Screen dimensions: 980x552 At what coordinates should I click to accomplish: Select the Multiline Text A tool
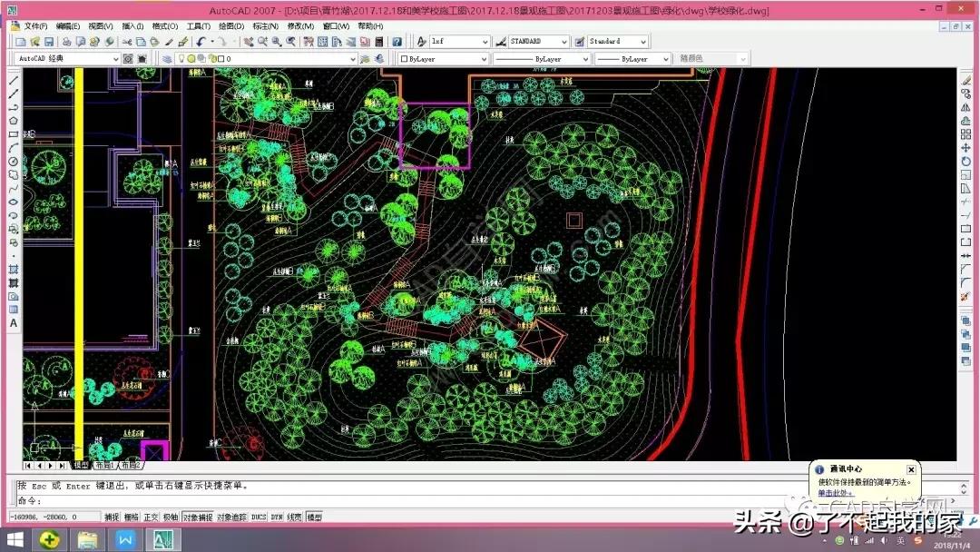[14, 323]
